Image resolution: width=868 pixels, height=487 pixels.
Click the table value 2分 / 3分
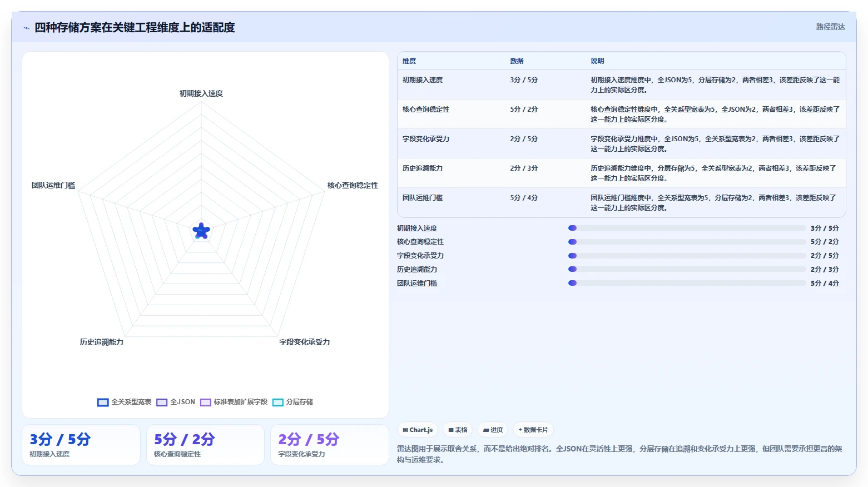(x=524, y=168)
